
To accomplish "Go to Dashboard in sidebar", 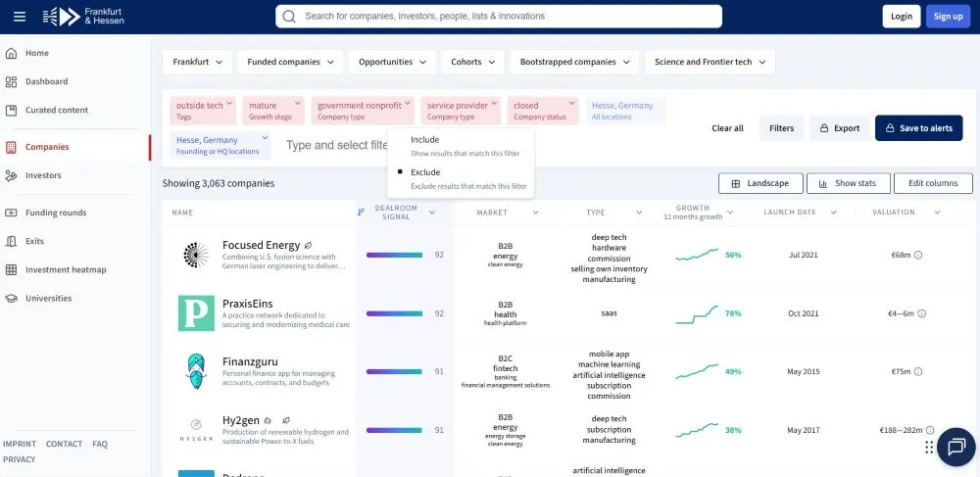I will pyautogui.click(x=47, y=82).
